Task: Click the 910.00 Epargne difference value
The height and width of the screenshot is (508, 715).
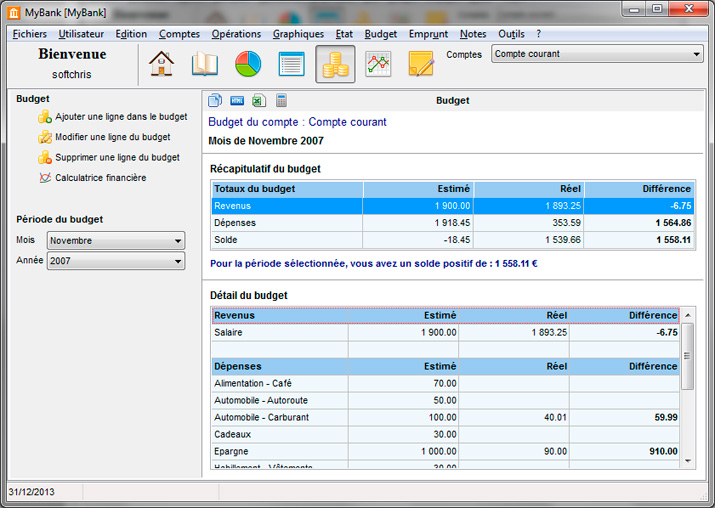Action: pyautogui.click(x=663, y=451)
